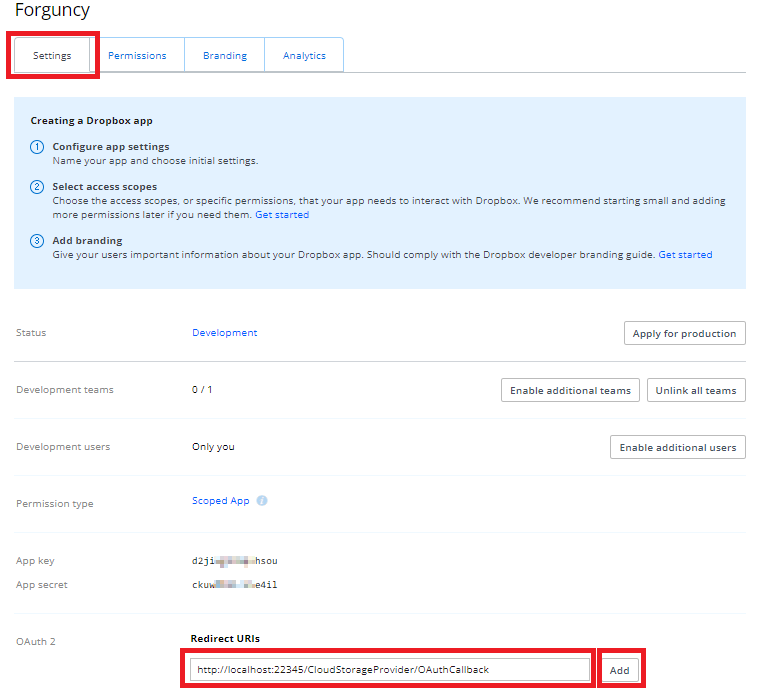Click 'Select access scopes' step title
This screenshot has height=698, width=770.
coord(105,187)
